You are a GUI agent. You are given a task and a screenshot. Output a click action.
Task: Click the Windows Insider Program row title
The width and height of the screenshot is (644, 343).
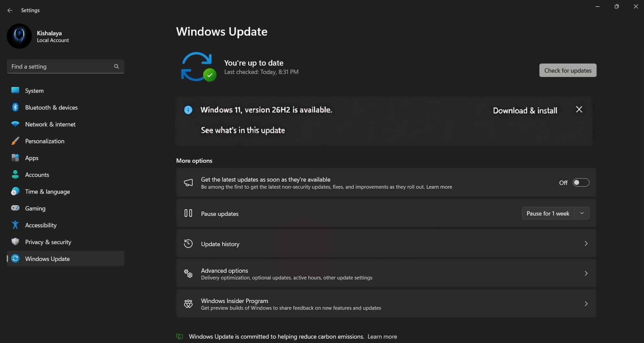234,301
